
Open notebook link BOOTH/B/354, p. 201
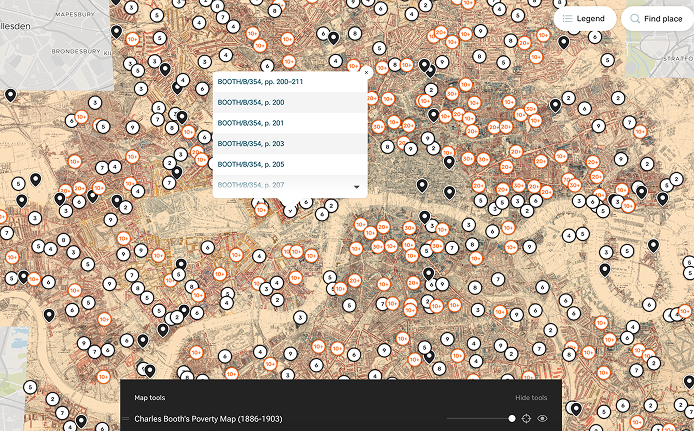(x=251, y=123)
